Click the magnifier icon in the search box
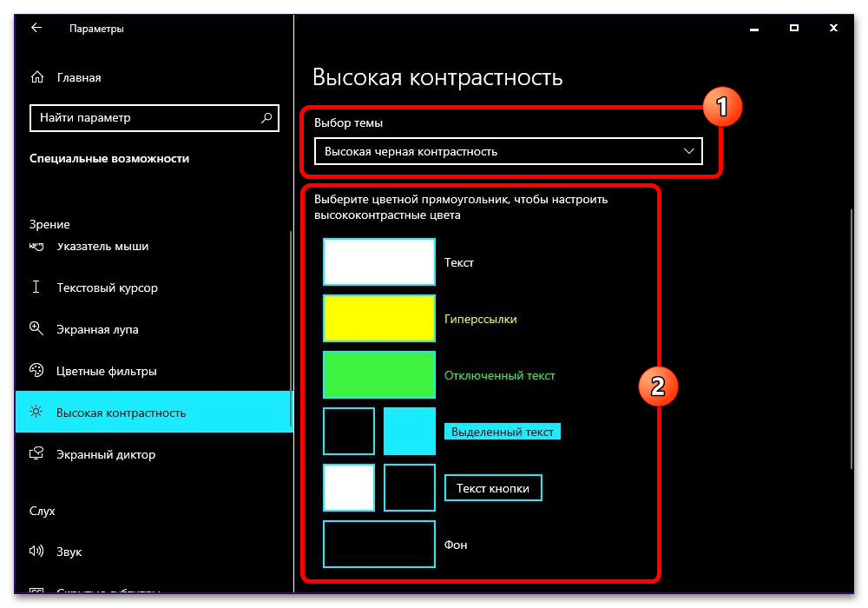Image resolution: width=868 pixels, height=608 pixels. tap(266, 118)
